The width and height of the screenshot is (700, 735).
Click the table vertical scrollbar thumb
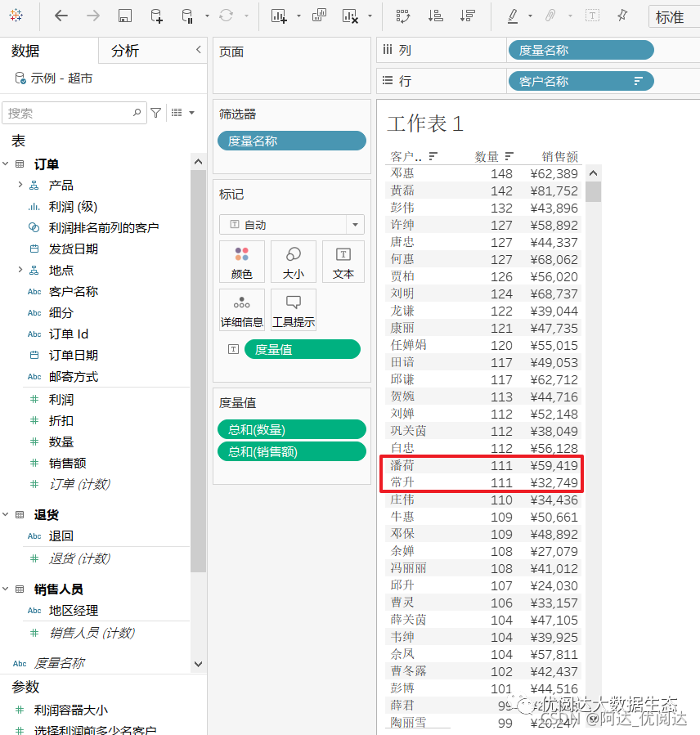(x=593, y=191)
